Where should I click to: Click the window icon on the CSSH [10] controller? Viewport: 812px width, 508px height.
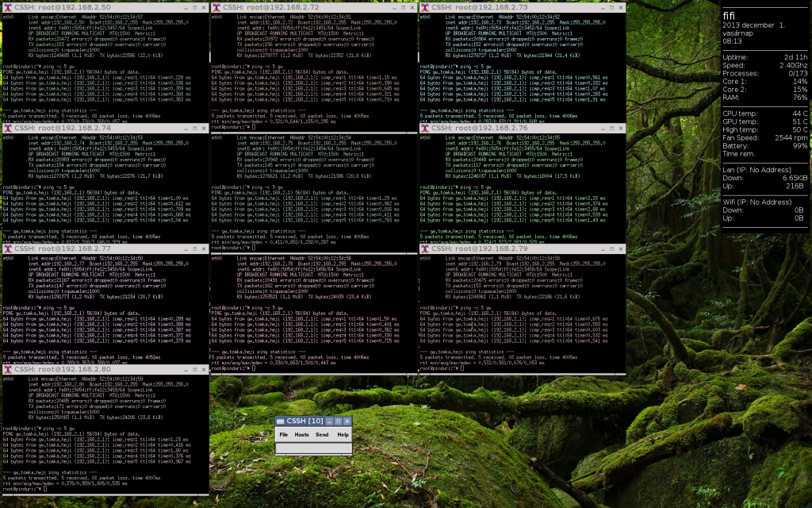click(282, 421)
